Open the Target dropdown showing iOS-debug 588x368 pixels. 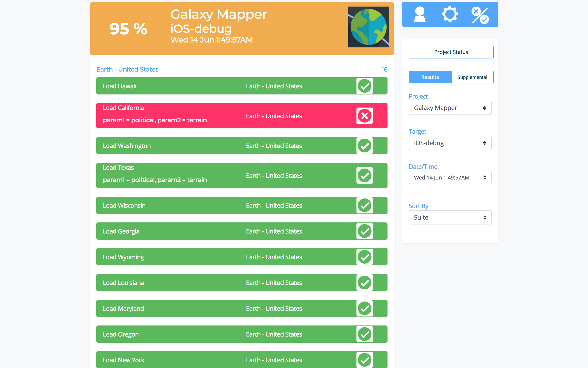pyautogui.click(x=450, y=143)
